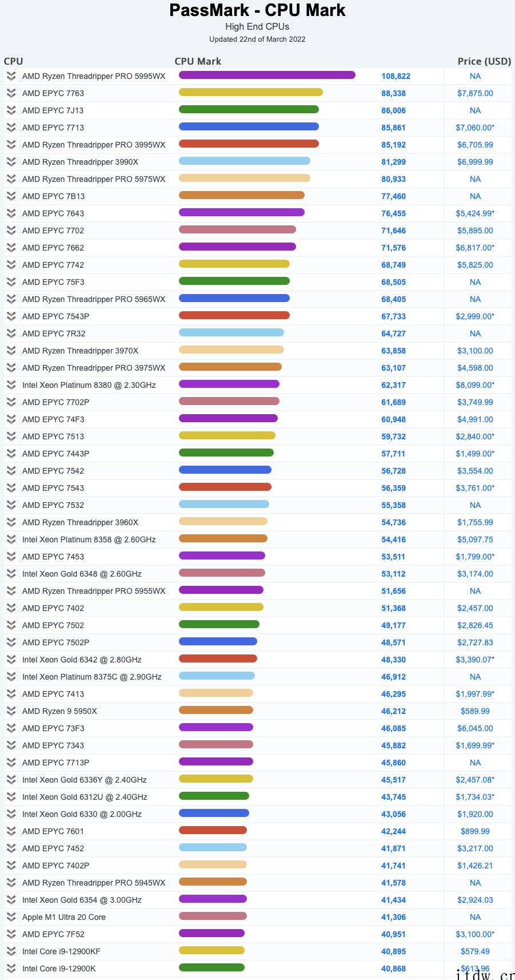Open Intel Xeon Platinum 8358 @ 2.60GHz link
This screenshot has width=515, height=980.
(89, 539)
